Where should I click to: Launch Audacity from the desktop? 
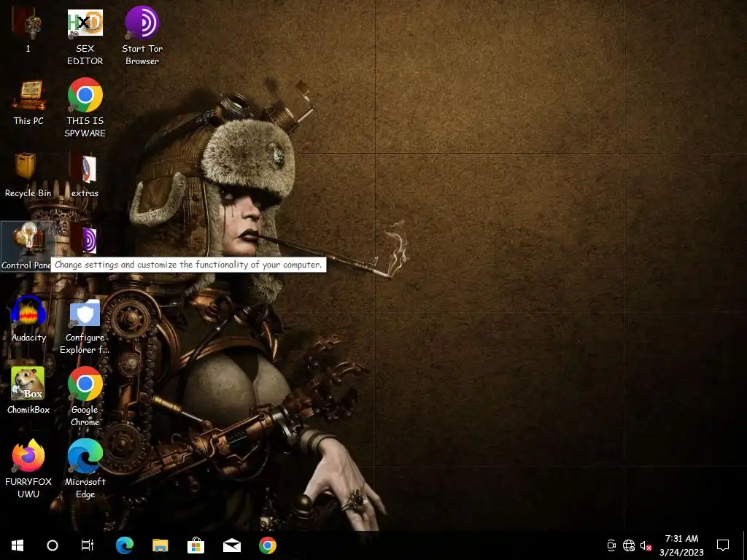point(28,319)
